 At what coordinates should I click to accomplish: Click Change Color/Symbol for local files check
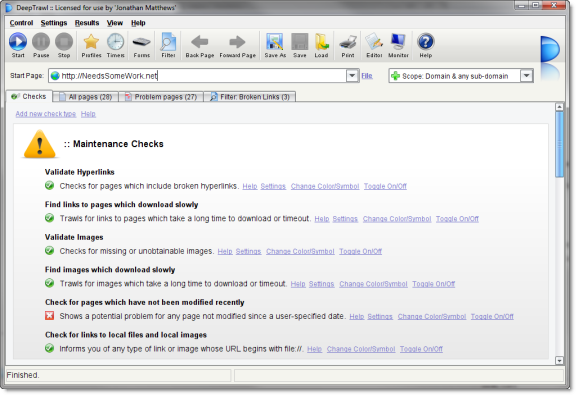361,349
